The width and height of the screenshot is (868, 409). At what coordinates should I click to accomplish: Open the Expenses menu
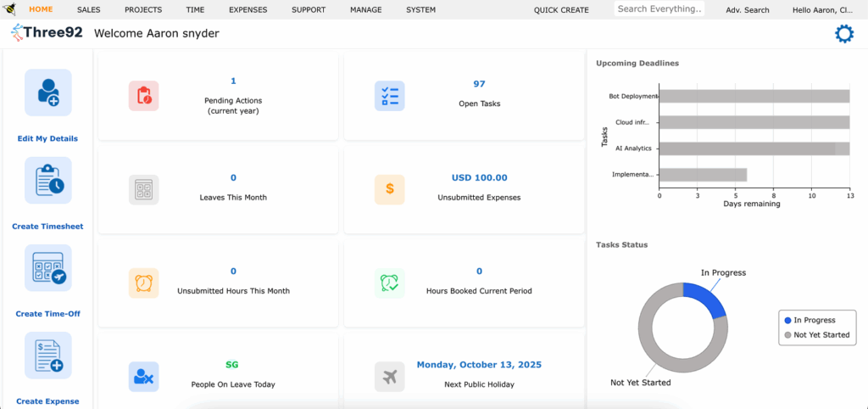(x=248, y=10)
